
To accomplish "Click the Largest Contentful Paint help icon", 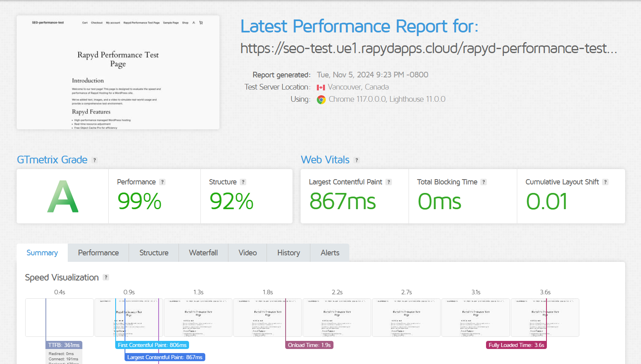I will click(389, 182).
